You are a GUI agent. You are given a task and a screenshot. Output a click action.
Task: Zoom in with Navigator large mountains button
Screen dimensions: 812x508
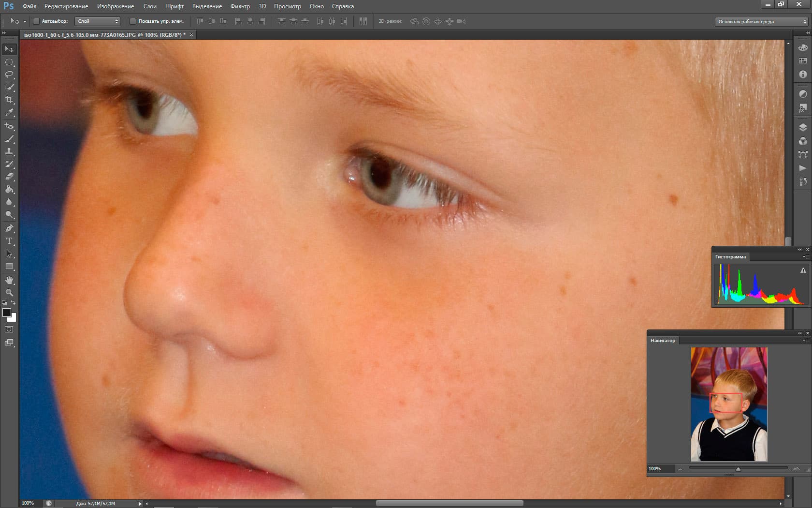point(796,469)
